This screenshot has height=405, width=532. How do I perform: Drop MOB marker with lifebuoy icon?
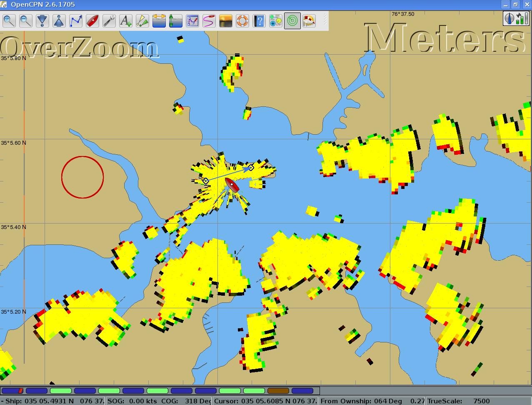(242, 20)
